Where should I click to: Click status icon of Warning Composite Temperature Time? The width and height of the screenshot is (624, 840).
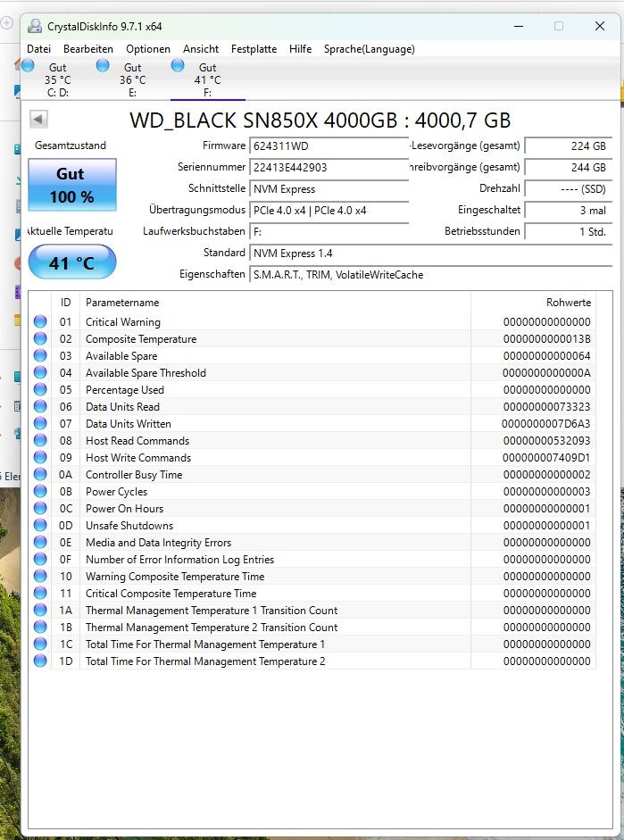[40, 576]
